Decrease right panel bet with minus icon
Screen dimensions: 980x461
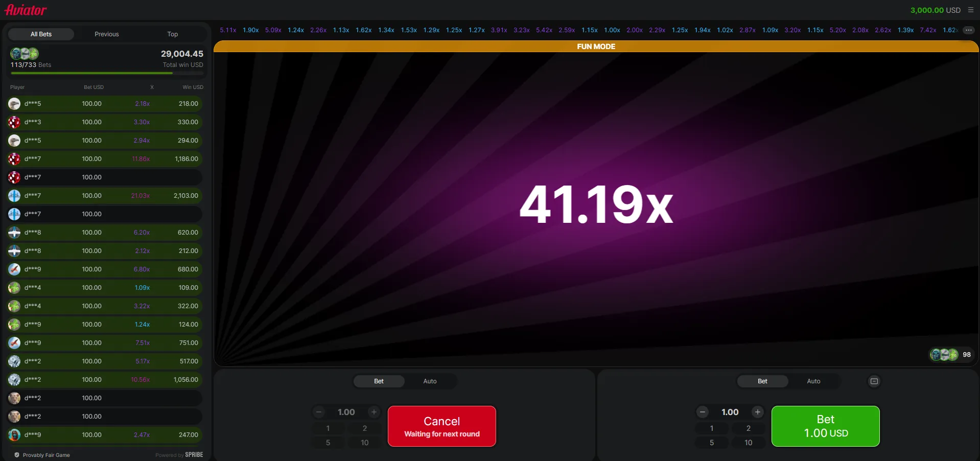tap(703, 412)
